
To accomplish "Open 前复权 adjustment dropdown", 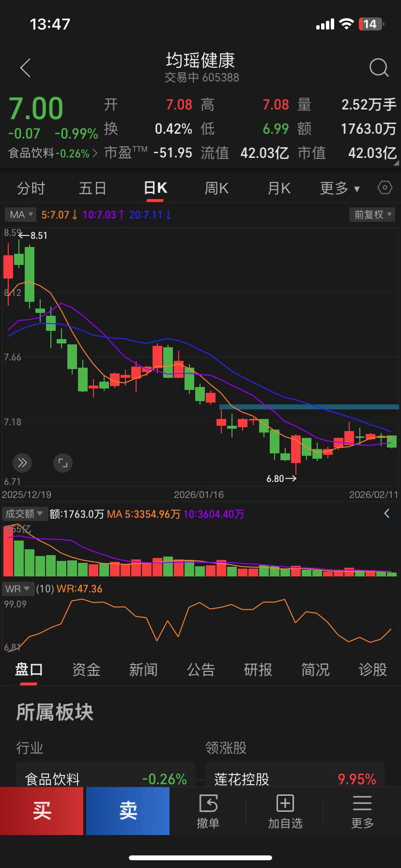I will (372, 215).
